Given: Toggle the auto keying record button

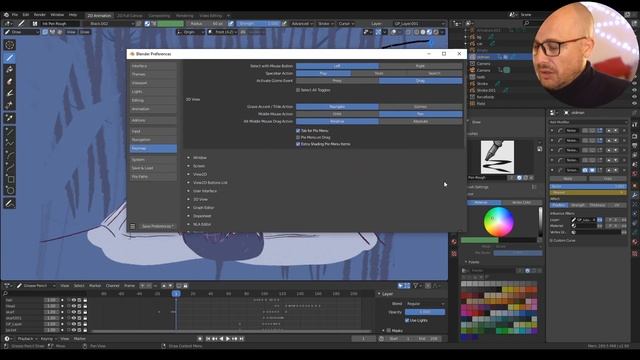Looking at the screenshot, I should (200, 338).
